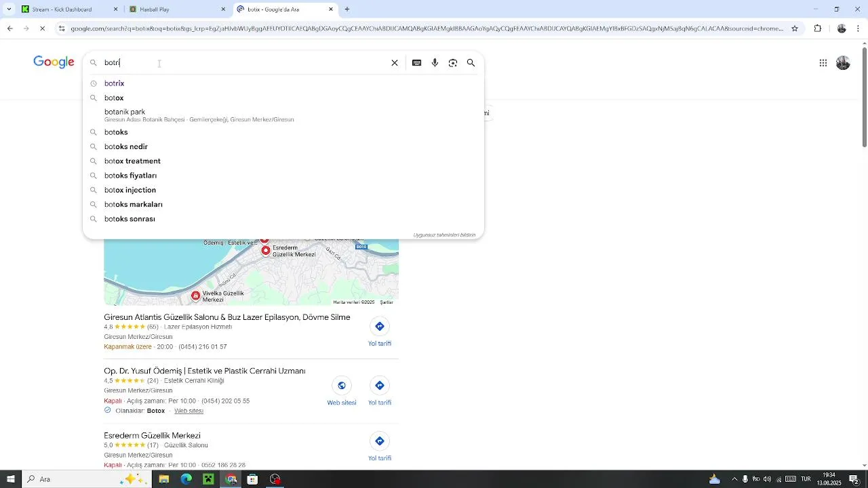Open Esrederm Güzellik Merkezi listing
868x488 pixels.
[152, 436]
